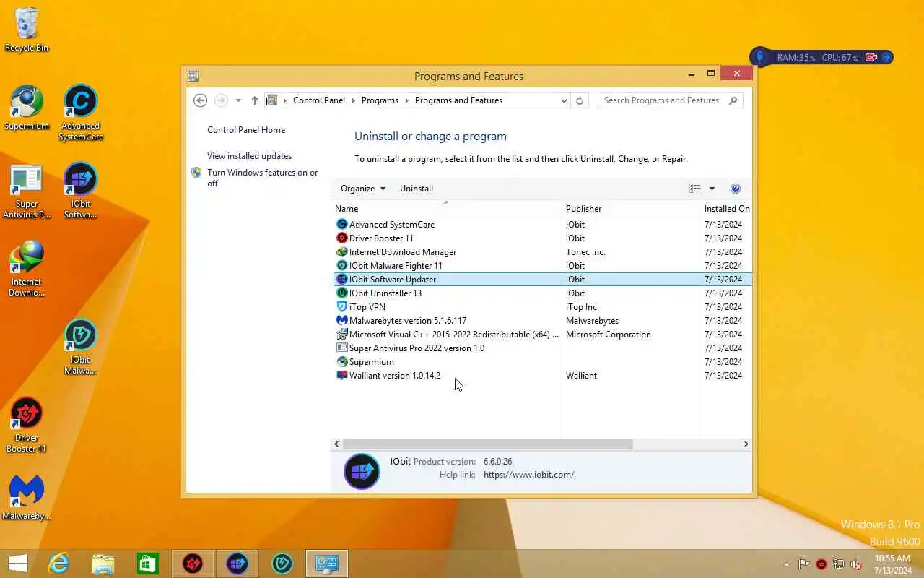
Task: Open Action Center flag in the tray
Action: 803,564
